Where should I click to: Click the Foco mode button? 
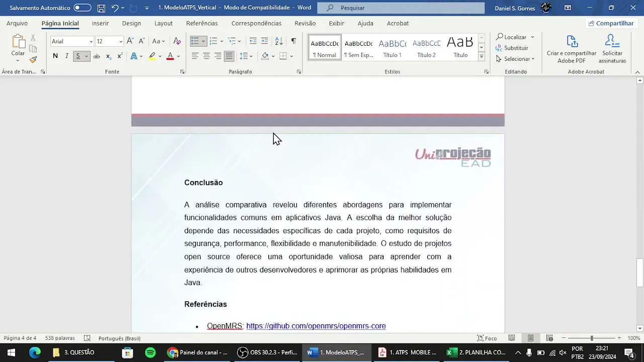tap(487, 338)
